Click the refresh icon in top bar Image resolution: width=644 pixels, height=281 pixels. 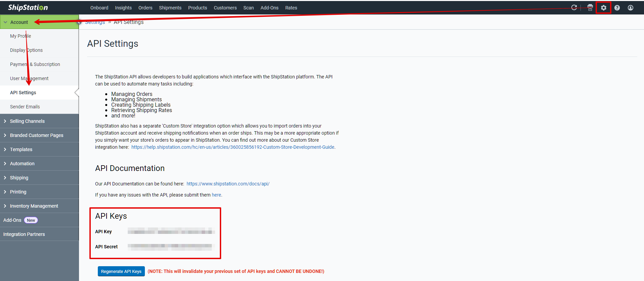coord(574,7)
